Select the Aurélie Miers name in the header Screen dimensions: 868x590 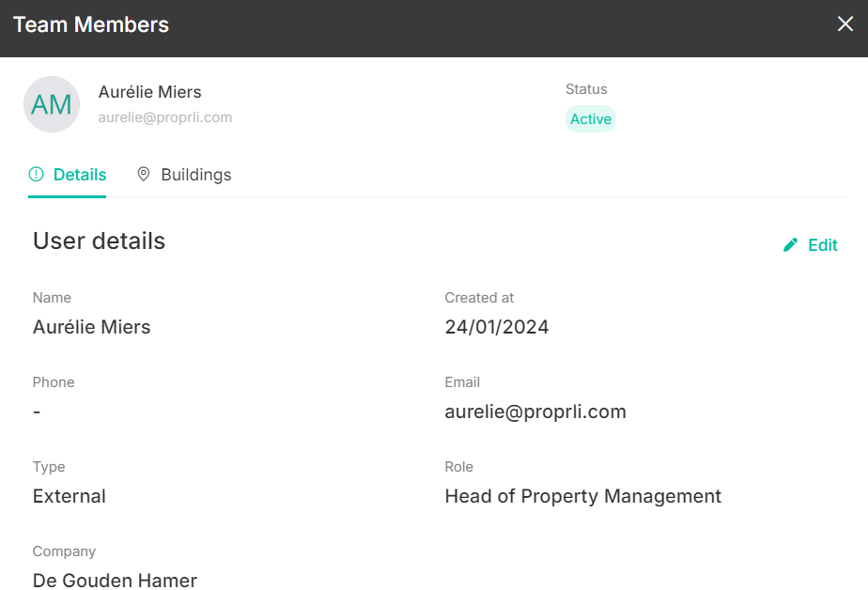pos(150,92)
